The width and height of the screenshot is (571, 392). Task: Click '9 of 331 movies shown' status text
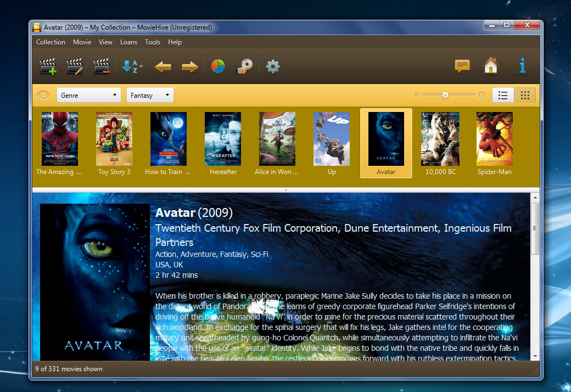[x=69, y=369]
